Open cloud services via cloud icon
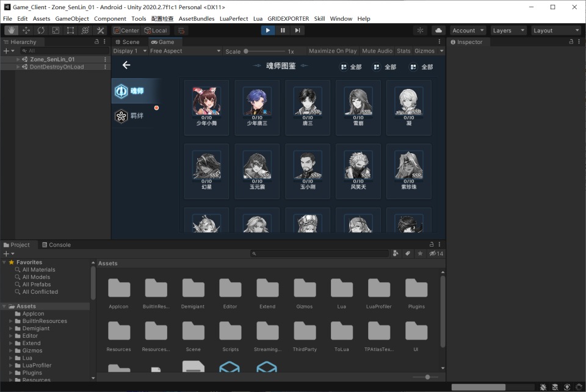 coord(438,31)
